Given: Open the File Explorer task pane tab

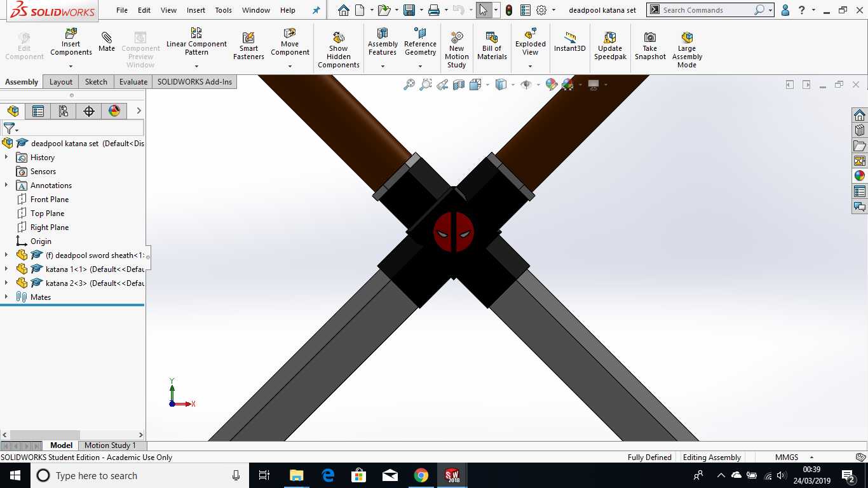Looking at the screenshot, I should click(860, 146).
